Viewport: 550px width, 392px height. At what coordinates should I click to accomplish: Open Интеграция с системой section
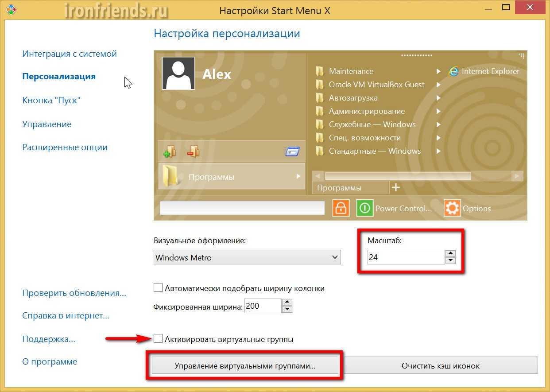coord(70,54)
